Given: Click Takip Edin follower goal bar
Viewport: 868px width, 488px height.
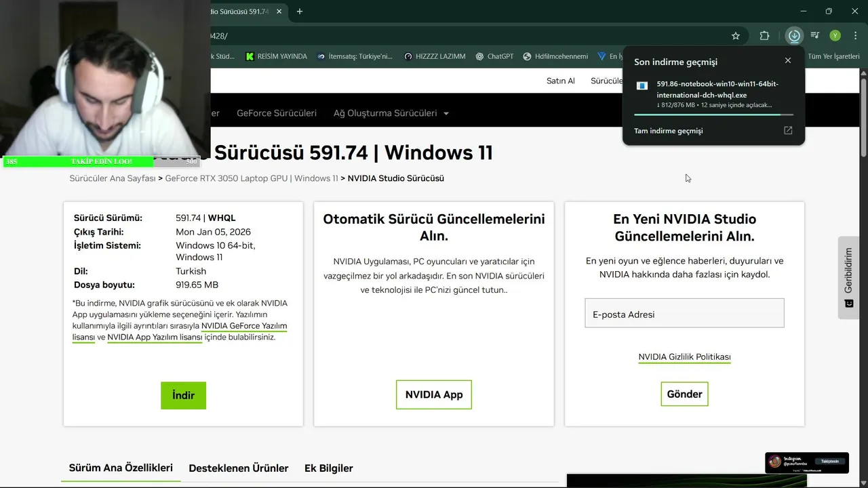Looking at the screenshot, I should coord(100,161).
